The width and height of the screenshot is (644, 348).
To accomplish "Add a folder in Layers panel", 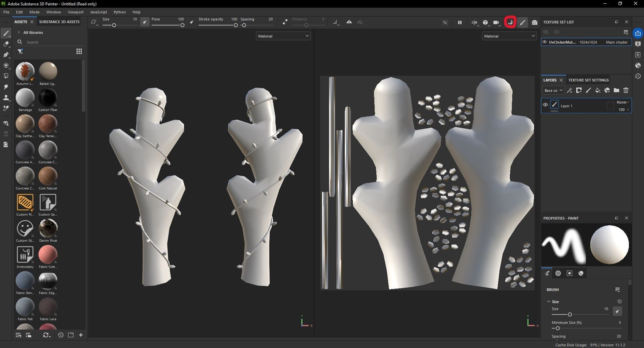I will coord(616,90).
